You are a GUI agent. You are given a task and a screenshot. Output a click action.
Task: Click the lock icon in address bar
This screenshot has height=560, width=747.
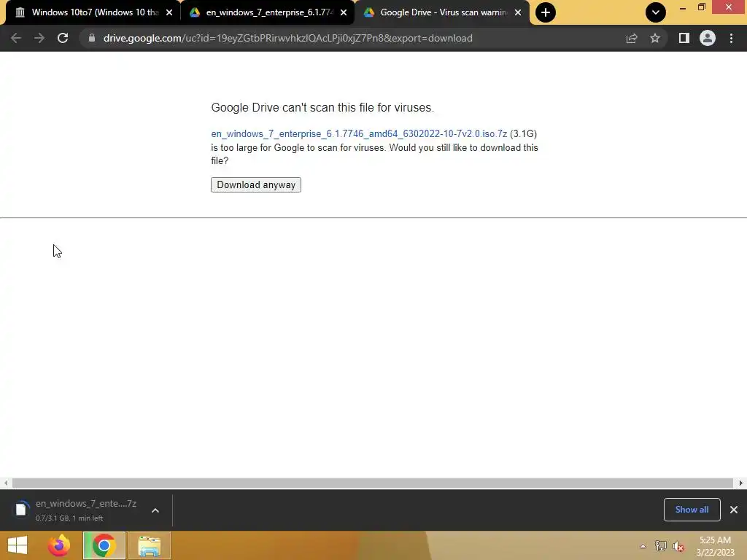92,38
